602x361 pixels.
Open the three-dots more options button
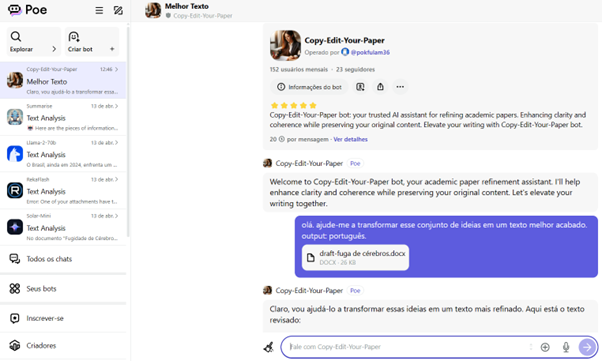[x=400, y=87]
